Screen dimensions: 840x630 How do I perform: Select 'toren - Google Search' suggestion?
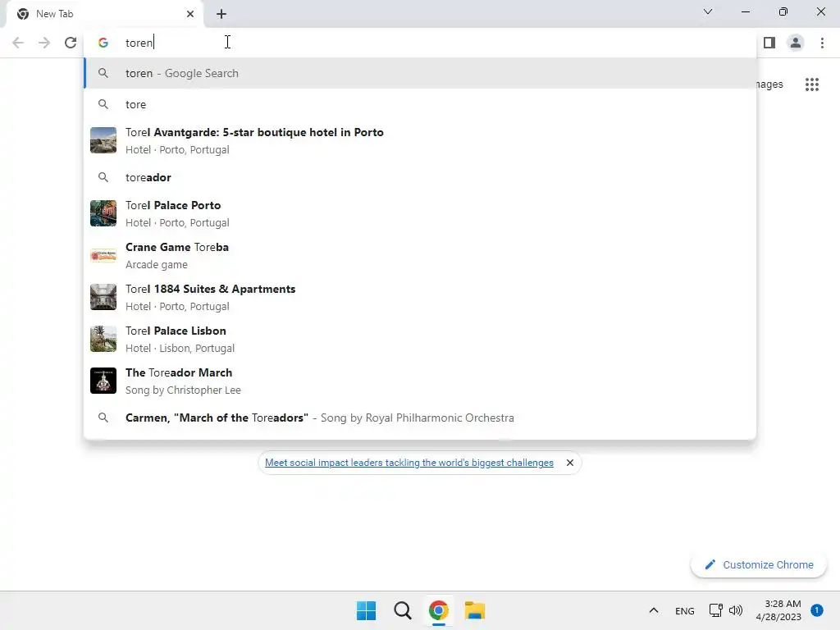click(420, 73)
